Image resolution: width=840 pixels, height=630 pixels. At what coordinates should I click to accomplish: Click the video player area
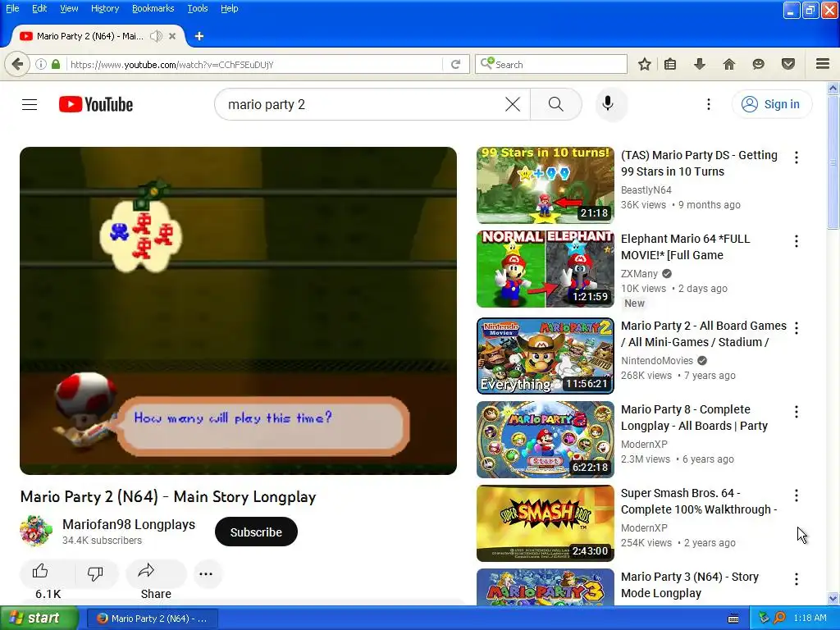click(x=238, y=311)
